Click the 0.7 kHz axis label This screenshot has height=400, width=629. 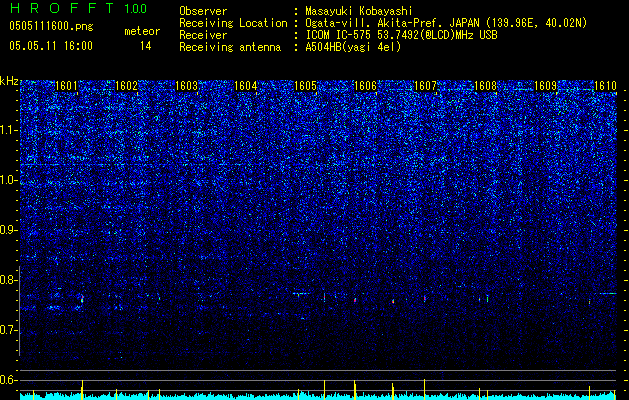pyautogui.click(x=9, y=330)
